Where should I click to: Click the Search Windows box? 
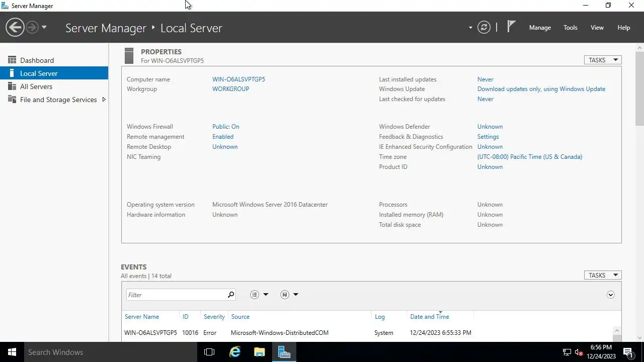tap(111, 352)
